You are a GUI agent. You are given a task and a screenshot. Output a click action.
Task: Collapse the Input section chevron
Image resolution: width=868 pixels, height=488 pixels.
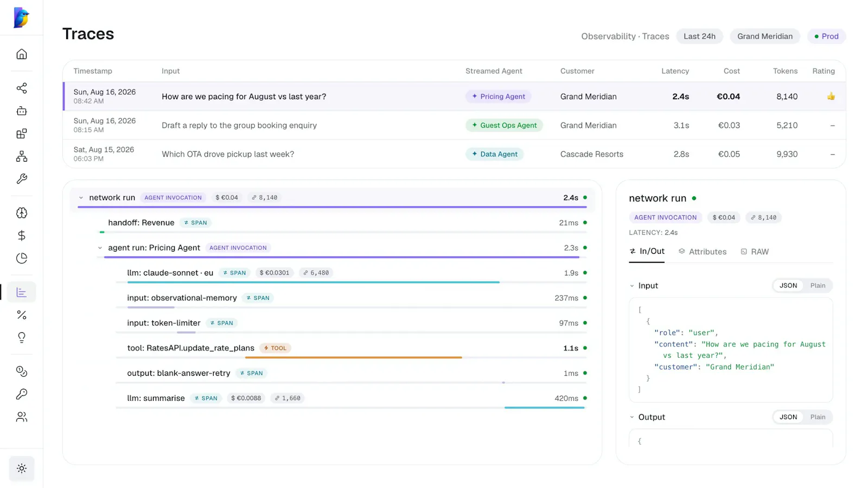(632, 286)
